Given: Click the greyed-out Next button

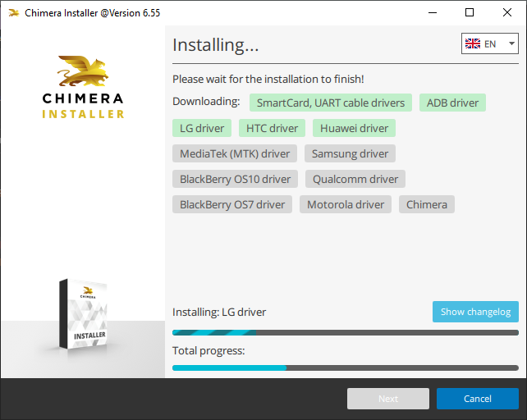Looking at the screenshot, I should point(387,399).
